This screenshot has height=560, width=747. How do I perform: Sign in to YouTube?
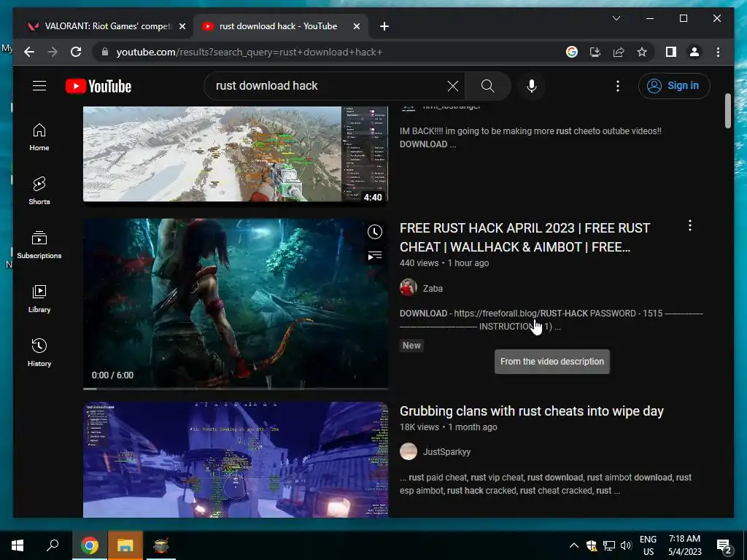(674, 86)
